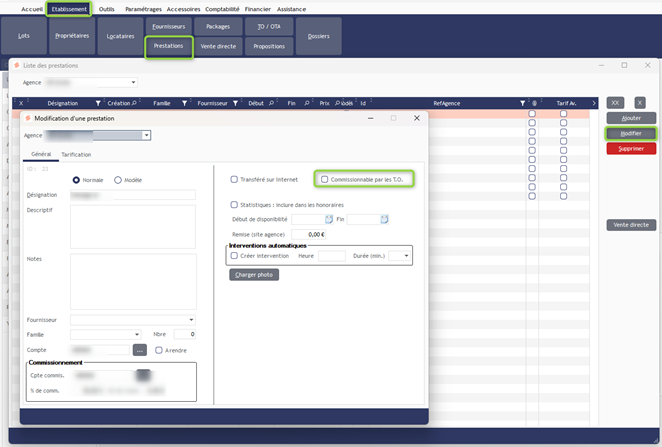The height and width of the screenshot is (447, 662).
Task: Click the Remise (site agence) amount field
Action: tap(307, 234)
